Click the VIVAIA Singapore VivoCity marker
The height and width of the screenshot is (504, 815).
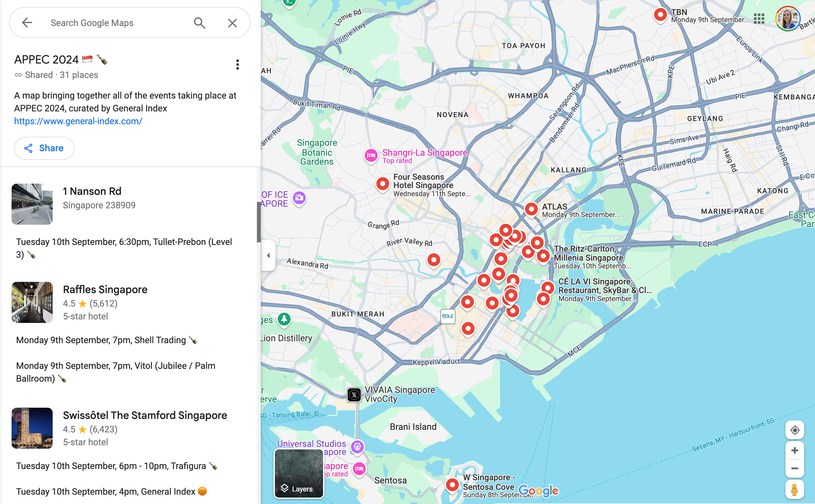(x=354, y=395)
